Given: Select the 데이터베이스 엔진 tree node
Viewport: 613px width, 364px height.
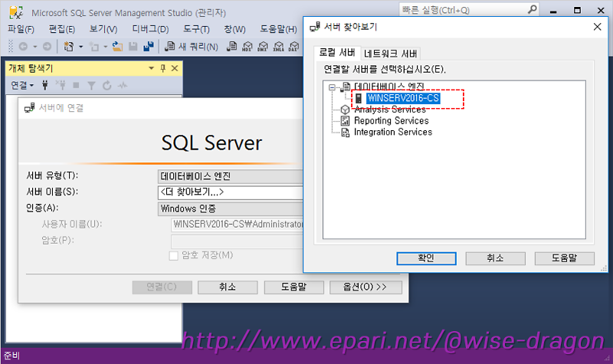Looking at the screenshot, I should pos(389,87).
